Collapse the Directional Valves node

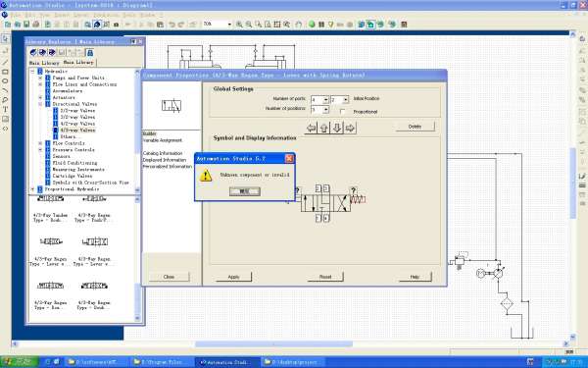[x=40, y=104]
